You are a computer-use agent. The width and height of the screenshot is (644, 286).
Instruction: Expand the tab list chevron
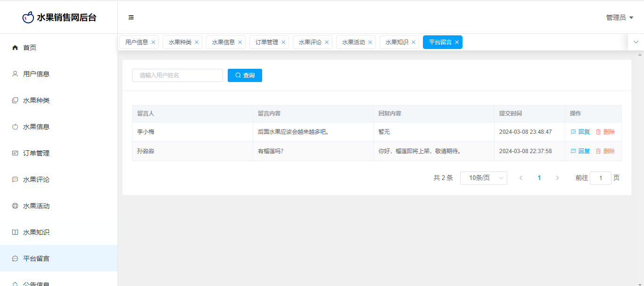point(636,42)
